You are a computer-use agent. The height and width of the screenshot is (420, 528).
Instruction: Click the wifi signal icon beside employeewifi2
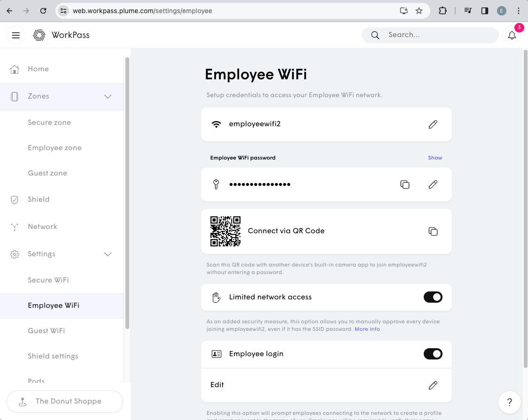click(x=216, y=124)
